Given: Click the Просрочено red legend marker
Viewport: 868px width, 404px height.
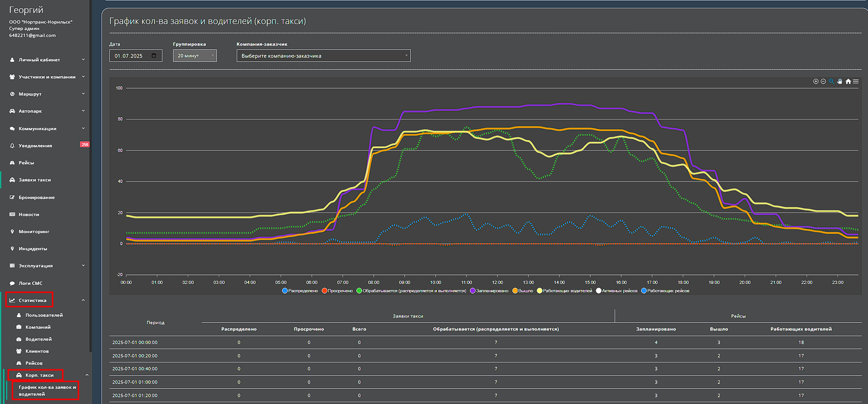Looking at the screenshot, I should tap(325, 291).
